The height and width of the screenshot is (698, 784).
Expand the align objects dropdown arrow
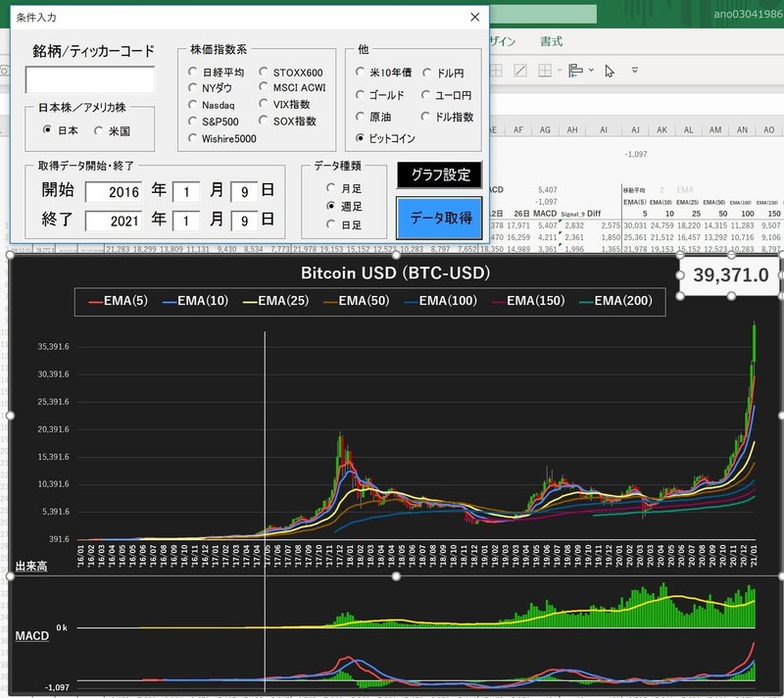[x=591, y=71]
